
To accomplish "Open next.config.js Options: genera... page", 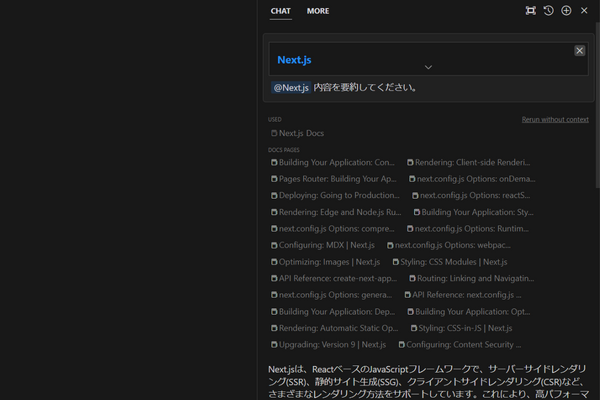I will [x=331, y=295].
